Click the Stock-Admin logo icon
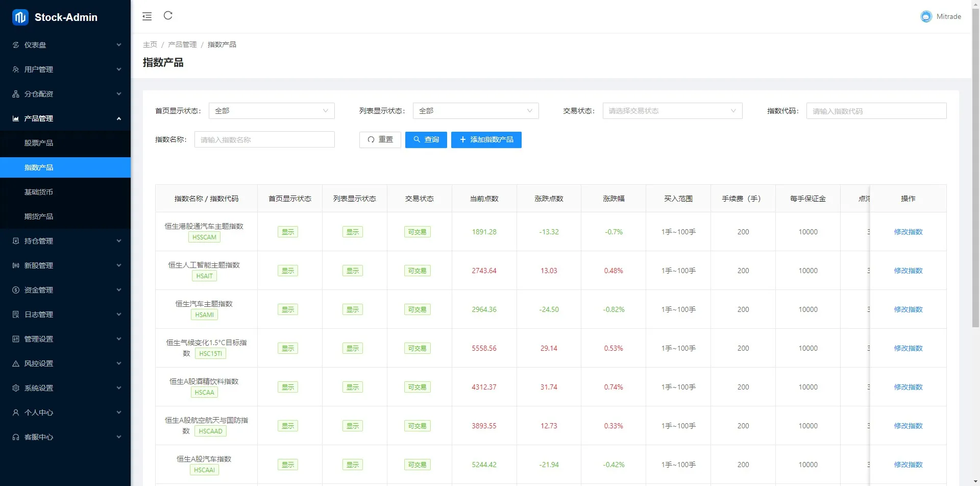This screenshot has width=980, height=486. tap(20, 17)
